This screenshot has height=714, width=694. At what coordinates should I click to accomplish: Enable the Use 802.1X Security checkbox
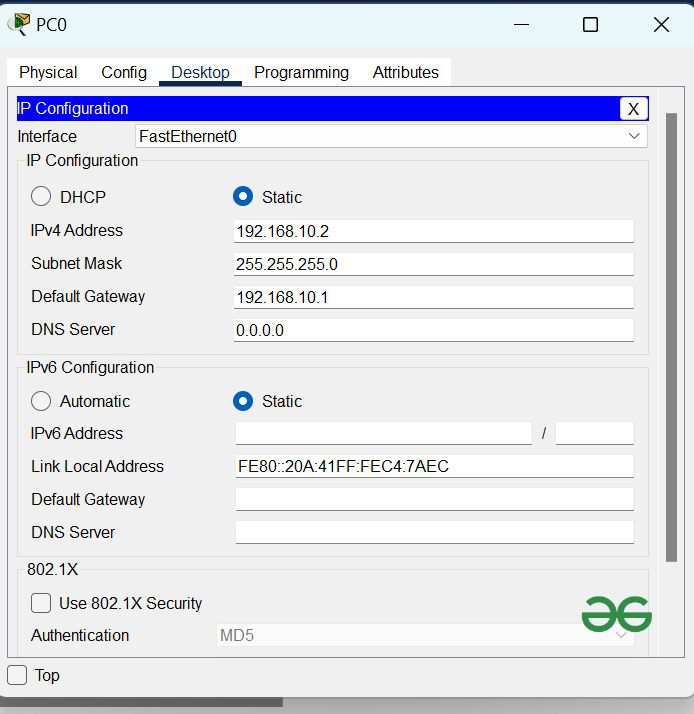click(x=41, y=603)
